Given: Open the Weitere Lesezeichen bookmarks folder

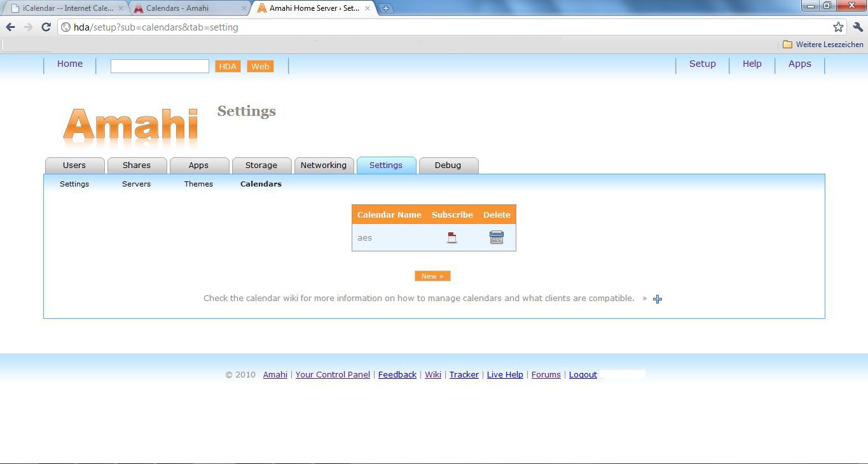Looking at the screenshot, I should click(823, 45).
